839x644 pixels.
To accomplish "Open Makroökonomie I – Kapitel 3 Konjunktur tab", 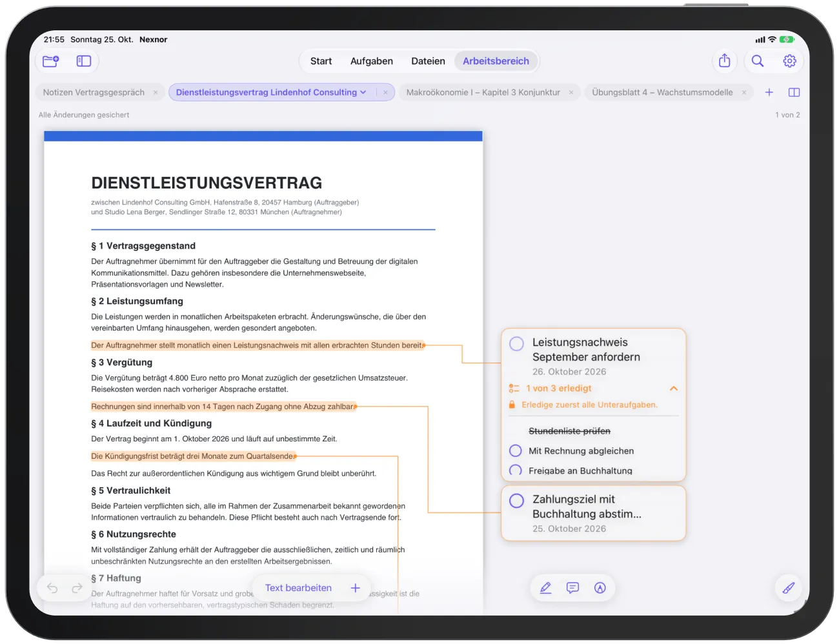I will pos(483,92).
